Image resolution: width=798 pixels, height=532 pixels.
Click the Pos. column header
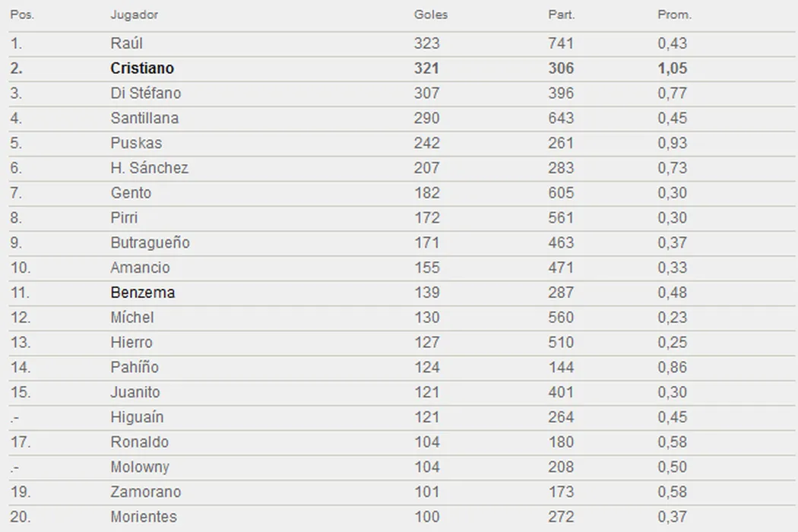[22, 15]
